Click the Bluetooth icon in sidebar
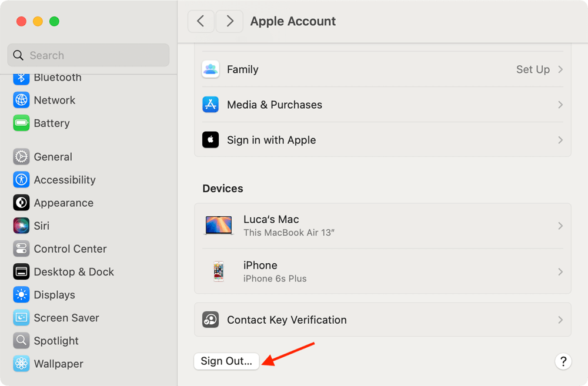 (21, 78)
